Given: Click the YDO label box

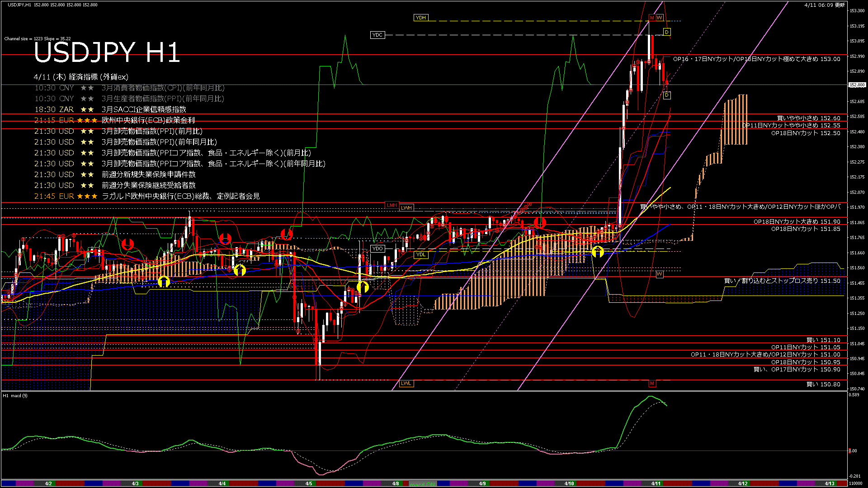Looking at the screenshot, I should click(377, 249).
